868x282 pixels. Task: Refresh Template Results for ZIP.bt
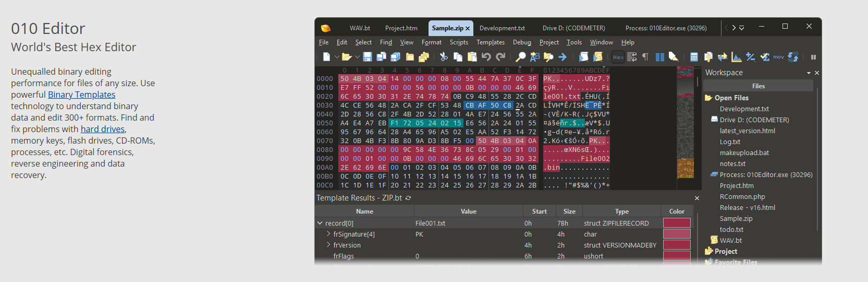(408, 198)
